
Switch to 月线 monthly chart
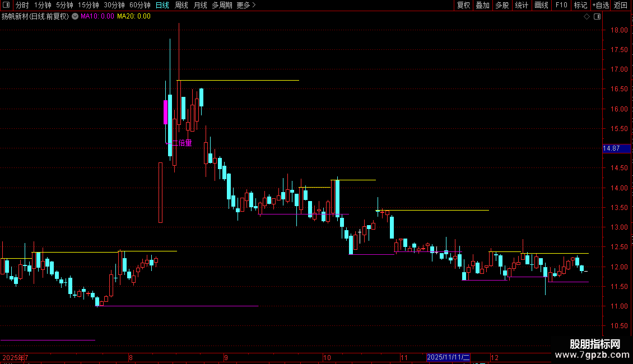200,5
